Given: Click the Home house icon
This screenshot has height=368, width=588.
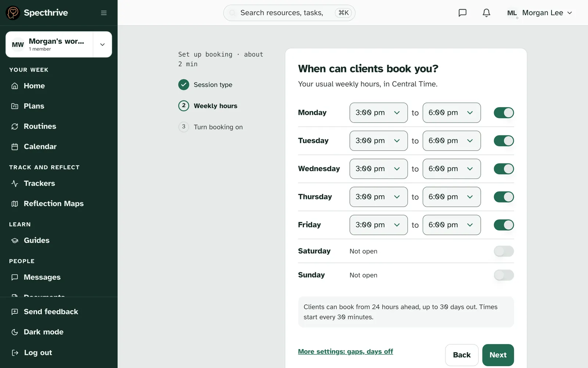Looking at the screenshot, I should [15, 86].
